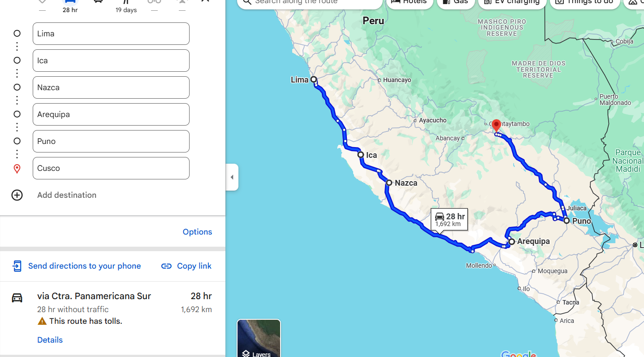
Task: Click the 1,692 km distance in the route card
Action: (196, 309)
